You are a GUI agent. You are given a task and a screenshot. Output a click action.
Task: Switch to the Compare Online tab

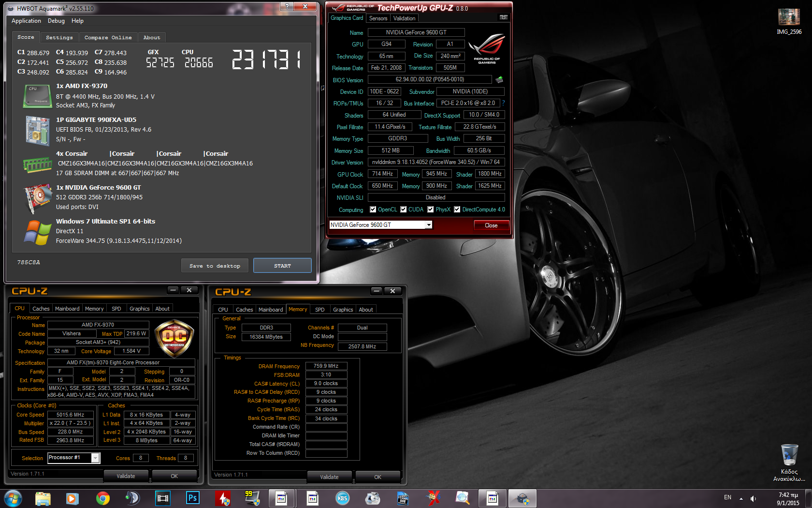point(108,37)
